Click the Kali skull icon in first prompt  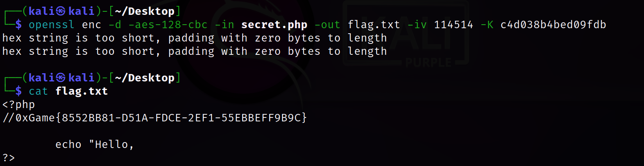pyautogui.click(x=61, y=11)
